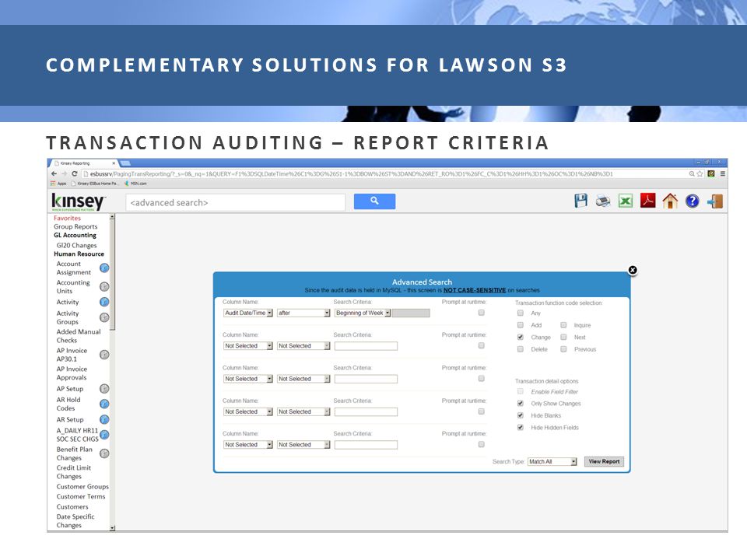Open the 'after' operator dropdown
This screenshot has width=747, height=560.
click(303, 313)
